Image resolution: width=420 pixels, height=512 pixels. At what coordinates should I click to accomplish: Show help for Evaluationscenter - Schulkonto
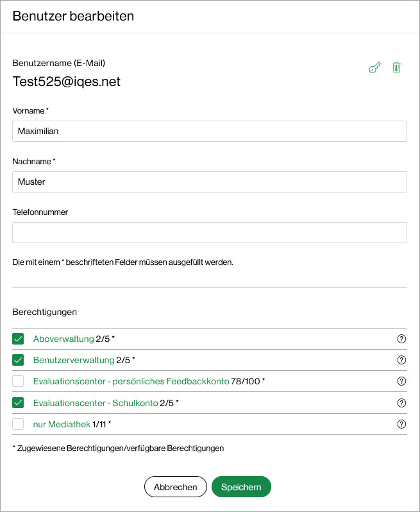(x=402, y=403)
